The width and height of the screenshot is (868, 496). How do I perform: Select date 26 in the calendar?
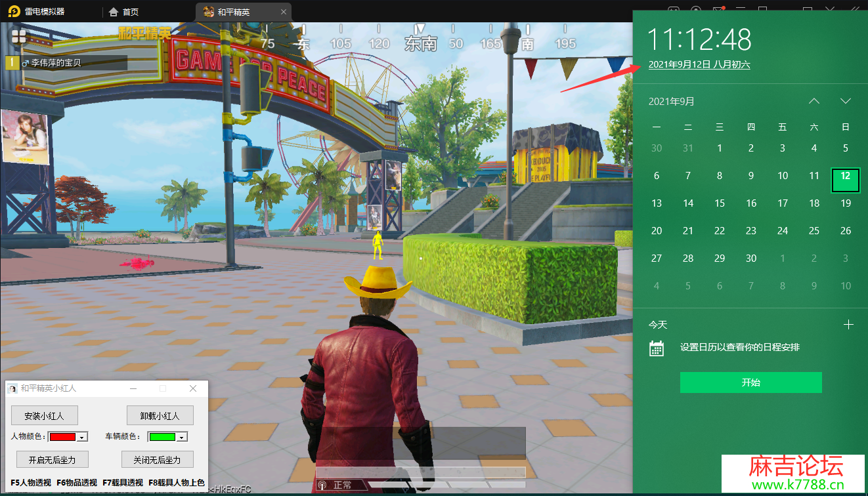click(846, 231)
